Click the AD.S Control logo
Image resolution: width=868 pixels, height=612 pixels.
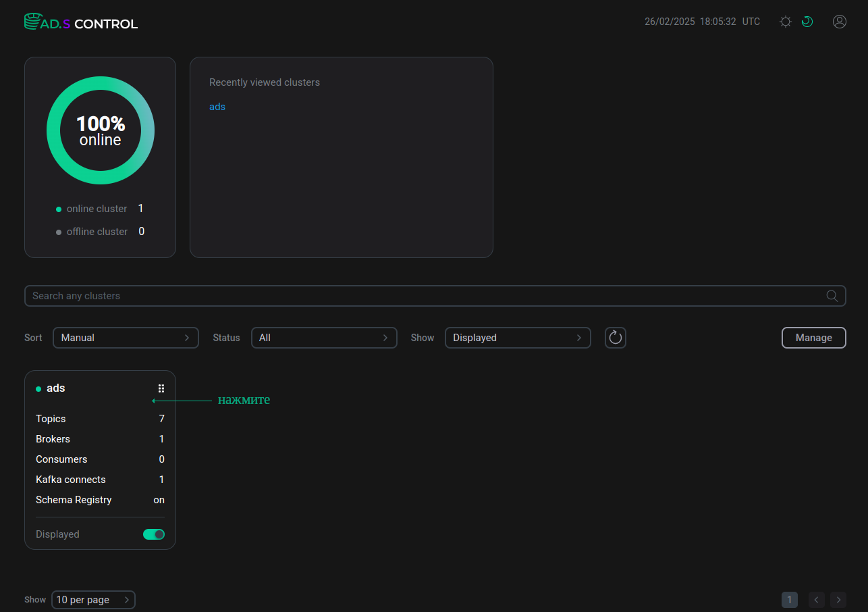click(81, 22)
